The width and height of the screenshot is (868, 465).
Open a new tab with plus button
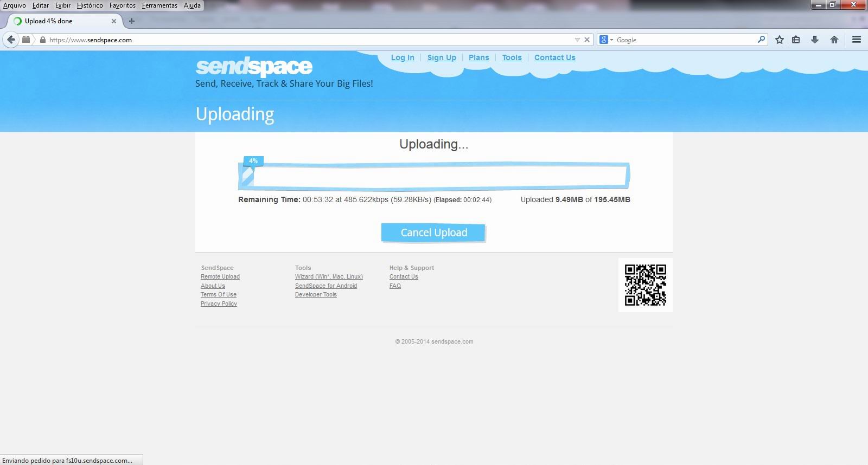click(131, 21)
